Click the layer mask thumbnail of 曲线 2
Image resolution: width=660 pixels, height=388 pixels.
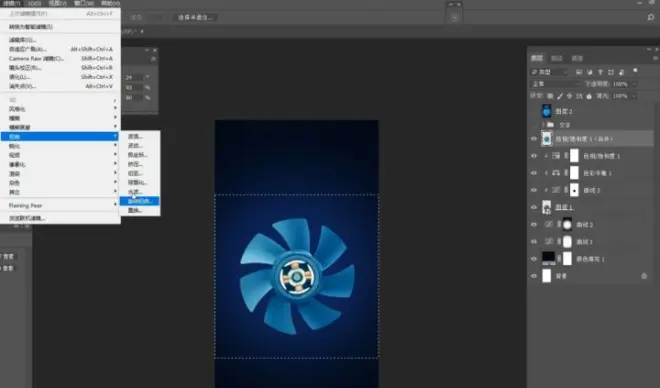coord(567,224)
